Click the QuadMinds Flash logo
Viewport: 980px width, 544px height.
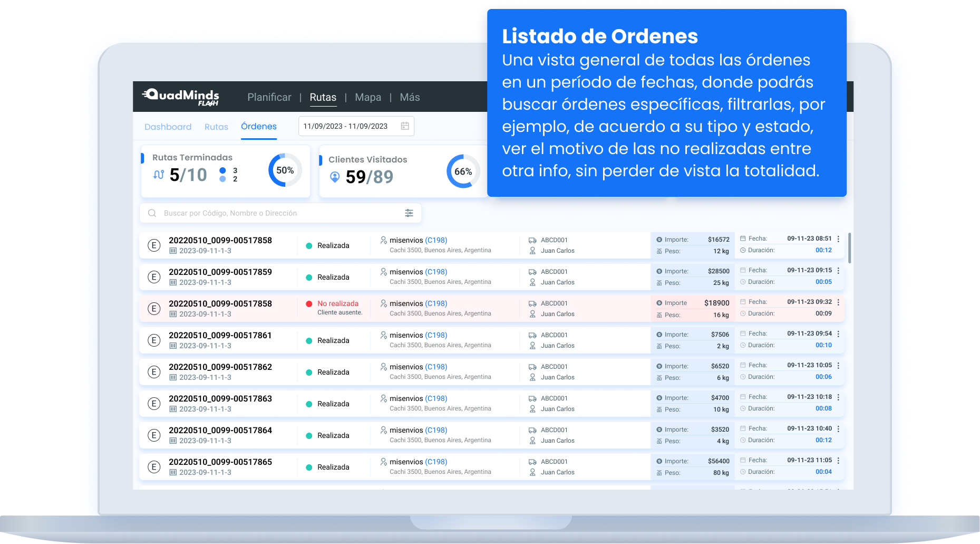click(x=181, y=97)
